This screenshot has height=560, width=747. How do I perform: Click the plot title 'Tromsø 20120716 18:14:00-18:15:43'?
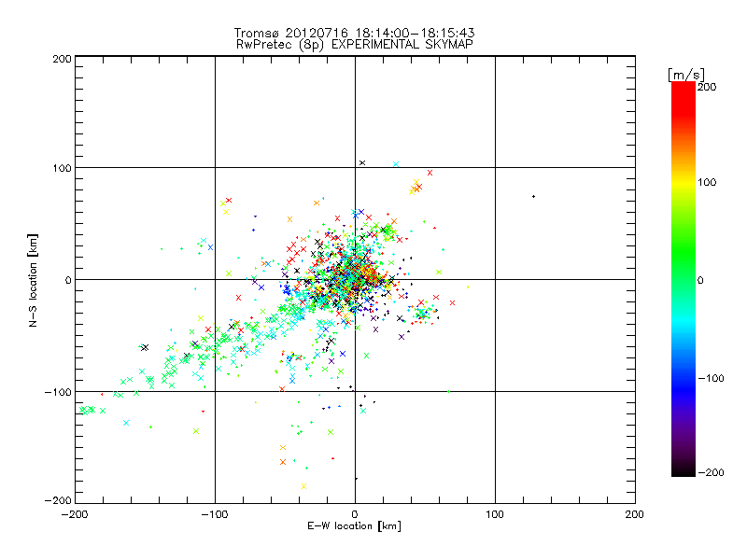click(x=354, y=33)
